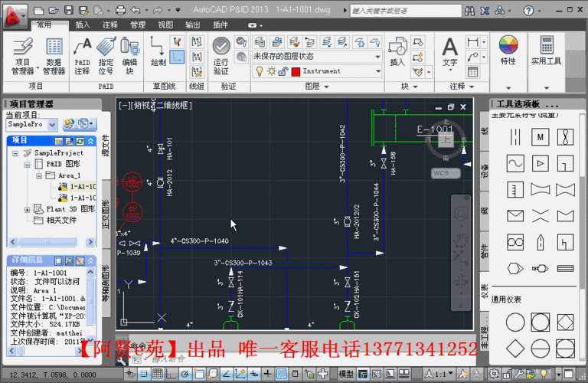Image resolution: width=588 pixels, height=383 pixels.
Task: Select the 文字 text tool
Action: coord(449,53)
